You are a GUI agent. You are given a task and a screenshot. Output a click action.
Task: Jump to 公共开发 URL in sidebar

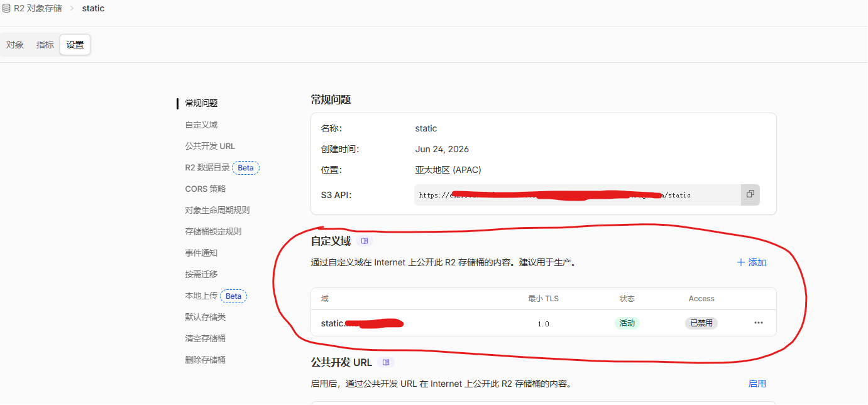pyautogui.click(x=210, y=146)
